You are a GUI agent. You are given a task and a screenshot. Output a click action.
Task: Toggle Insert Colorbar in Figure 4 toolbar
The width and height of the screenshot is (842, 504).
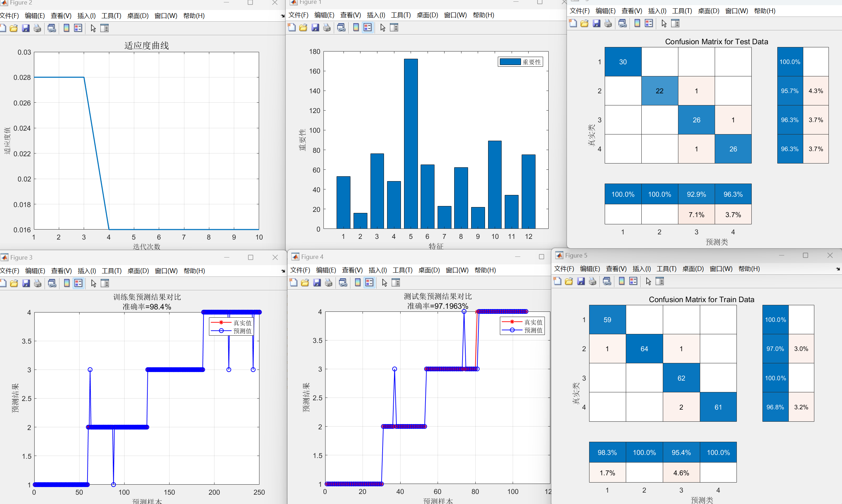pyautogui.click(x=358, y=283)
